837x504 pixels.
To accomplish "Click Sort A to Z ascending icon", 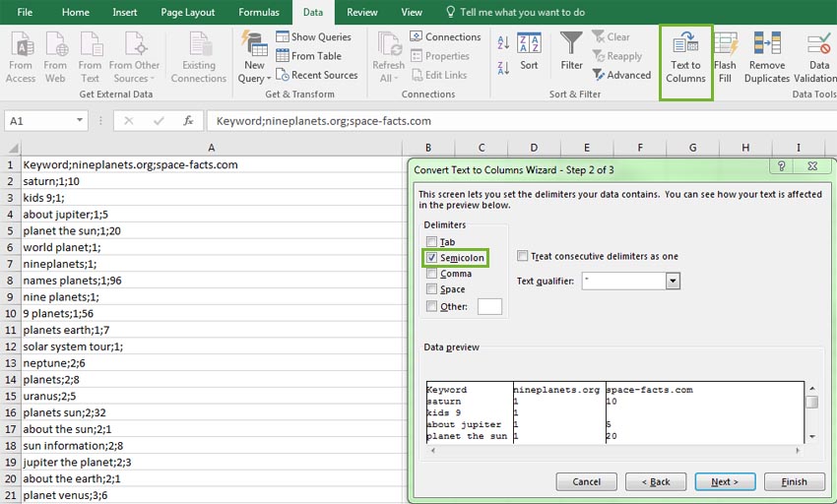I will tap(503, 43).
